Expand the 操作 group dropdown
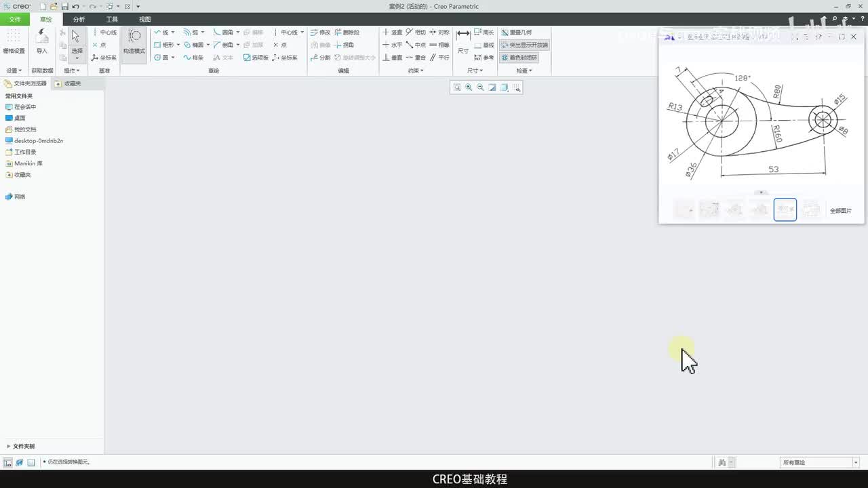 [72, 70]
